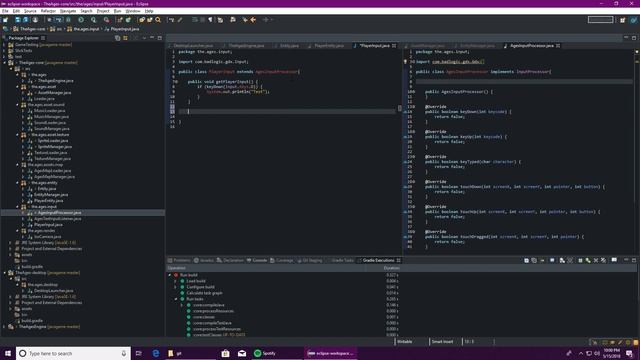Click the Minimize icon of Package Explorer
The width and height of the screenshot is (640, 360).
(x=152, y=38)
